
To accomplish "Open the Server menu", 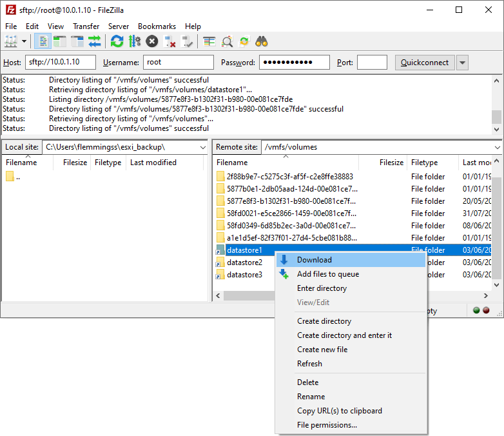I will pyautogui.click(x=119, y=26).
